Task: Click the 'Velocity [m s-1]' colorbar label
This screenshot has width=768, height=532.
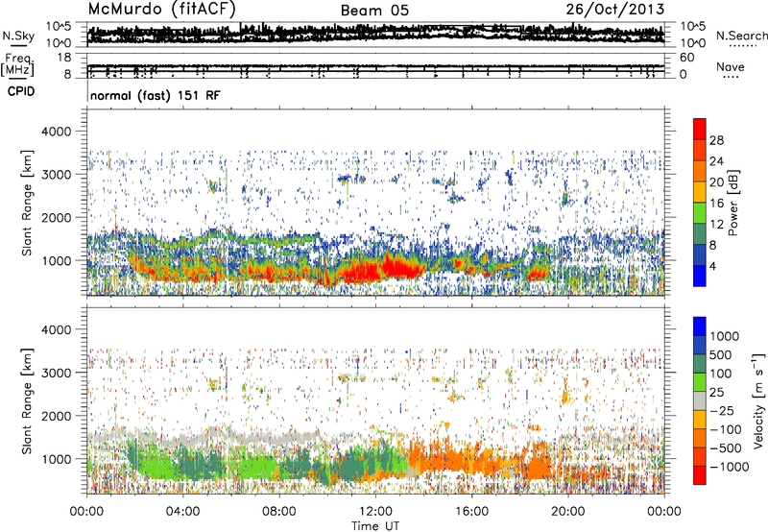Action: point(758,400)
